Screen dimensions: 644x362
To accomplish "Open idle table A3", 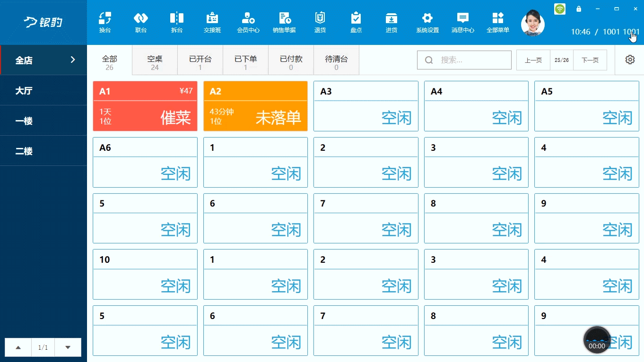I will (366, 106).
